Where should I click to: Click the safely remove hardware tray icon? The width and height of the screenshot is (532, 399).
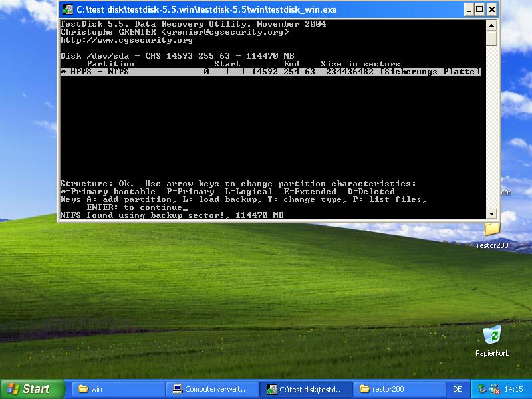point(481,389)
